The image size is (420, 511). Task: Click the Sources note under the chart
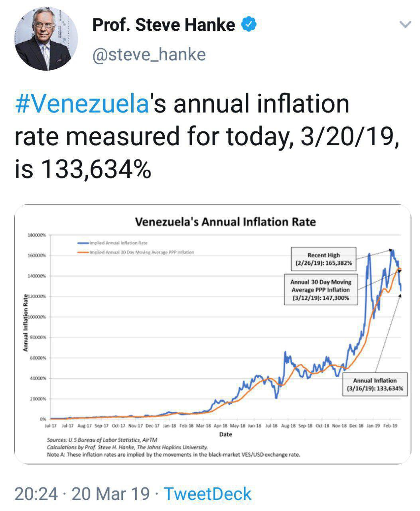tap(98, 440)
